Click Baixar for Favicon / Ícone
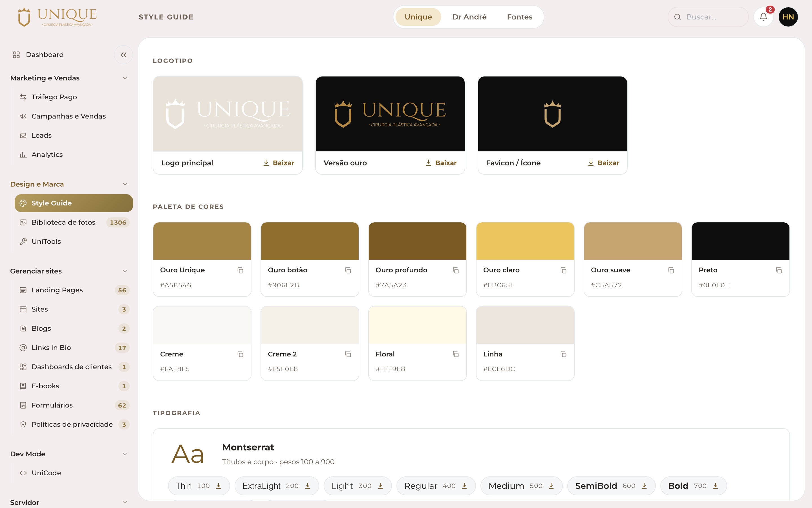The height and width of the screenshot is (508, 812). pyautogui.click(x=603, y=163)
